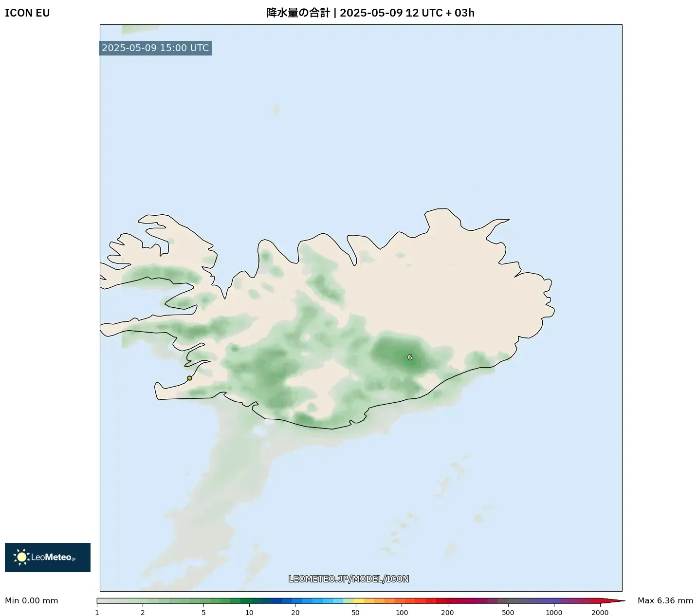Click the colorbar tick label '1000'
The width and height of the screenshot is (698, 616).
click(554, 613)
